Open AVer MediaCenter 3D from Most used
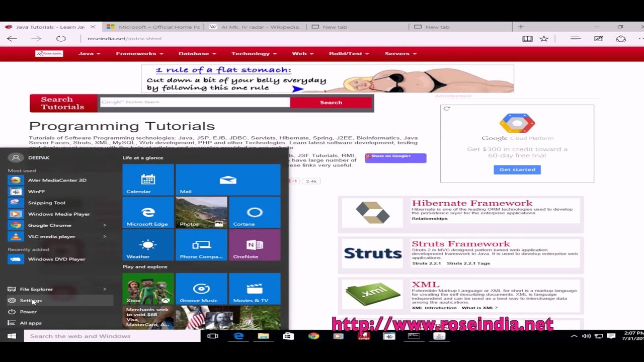The image size is (644, 362). coord(57,180)
